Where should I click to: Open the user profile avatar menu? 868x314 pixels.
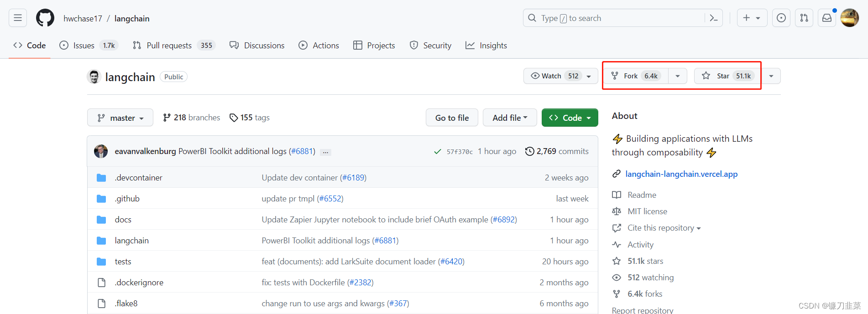(850, 18)
